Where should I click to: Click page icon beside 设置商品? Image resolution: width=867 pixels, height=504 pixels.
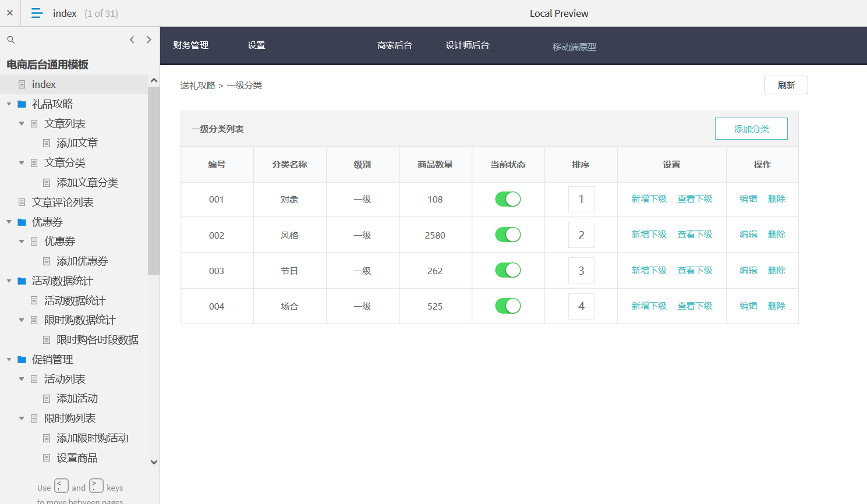click(x=47, y=458)
